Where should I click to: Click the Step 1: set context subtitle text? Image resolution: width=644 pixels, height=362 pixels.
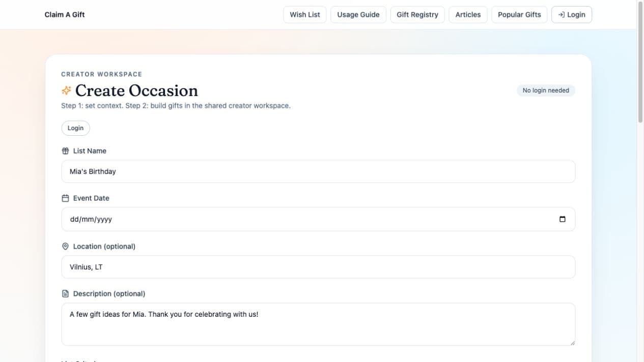point(176,106)
